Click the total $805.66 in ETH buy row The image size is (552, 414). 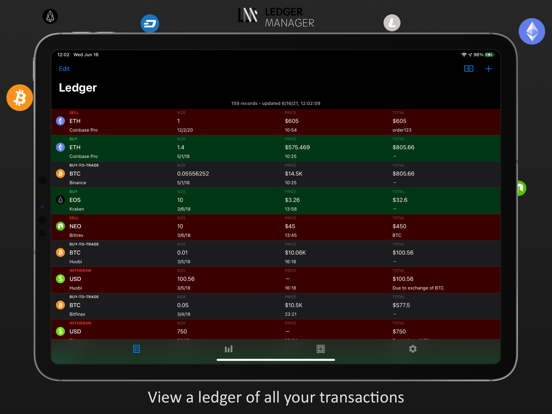coord(403,147)
